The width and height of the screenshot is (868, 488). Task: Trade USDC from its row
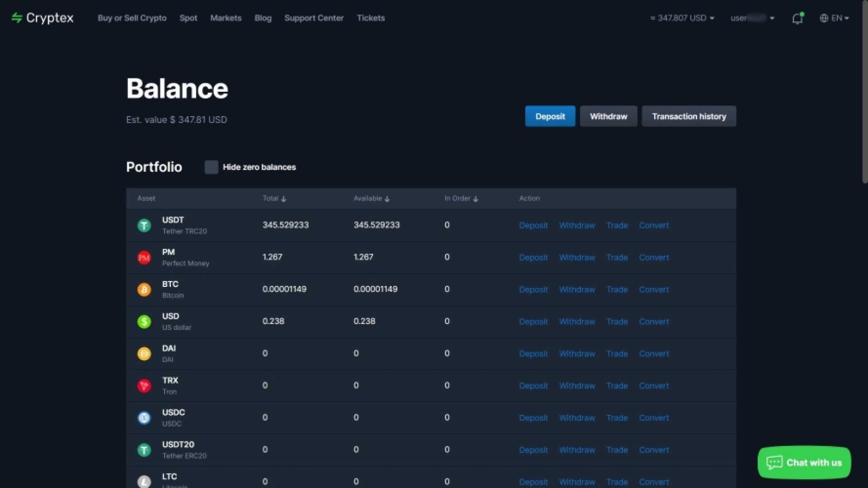coord(617,418)
